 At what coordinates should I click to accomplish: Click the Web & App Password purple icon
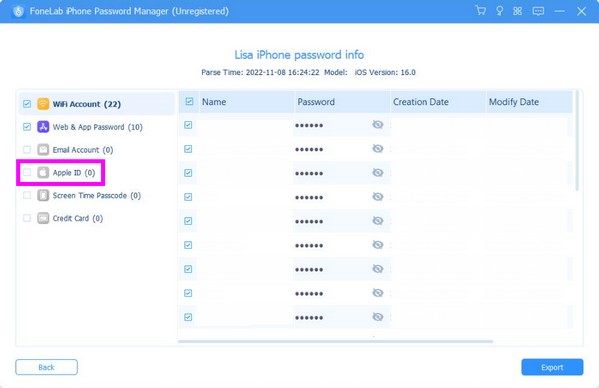click(43, 127)
